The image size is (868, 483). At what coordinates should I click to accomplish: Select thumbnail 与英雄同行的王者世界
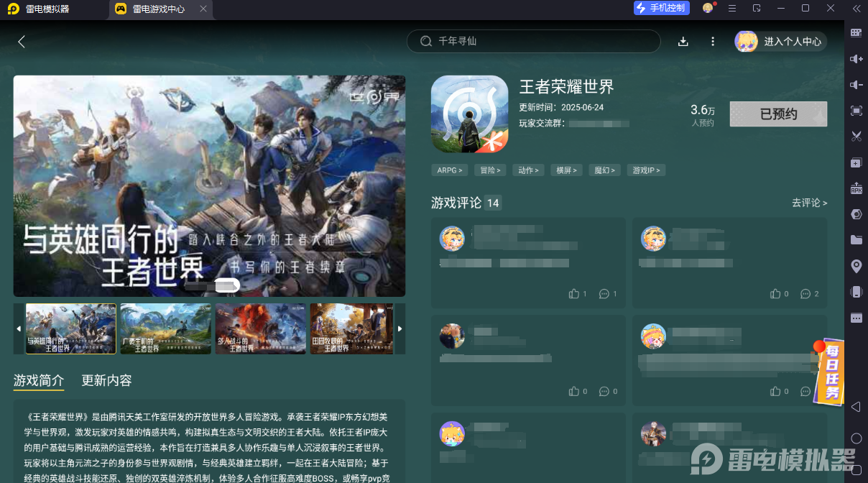pos(70,328)
